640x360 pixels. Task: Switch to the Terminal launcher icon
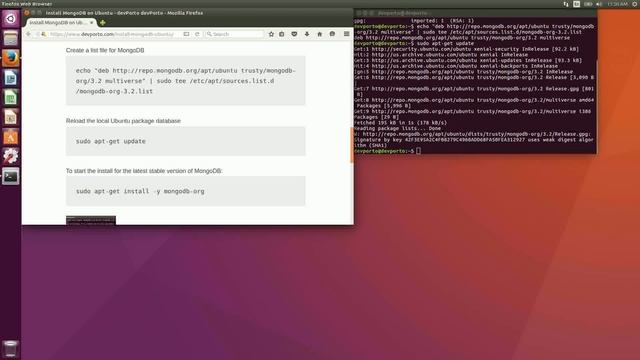point(11,176)
